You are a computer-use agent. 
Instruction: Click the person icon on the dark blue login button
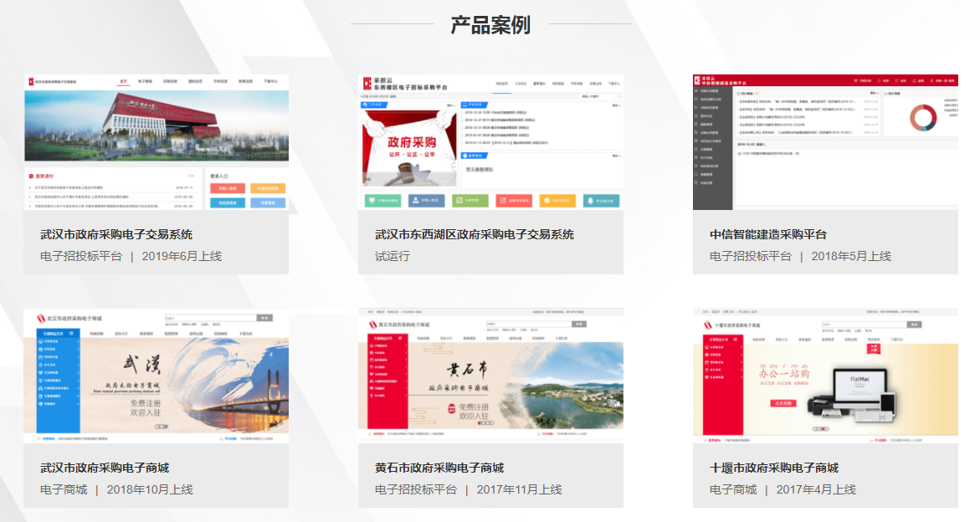[415, 200]
